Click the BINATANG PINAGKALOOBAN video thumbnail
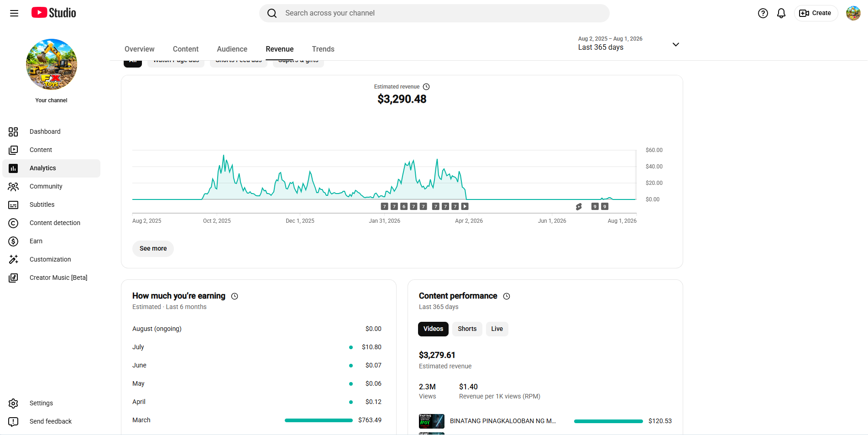 432,421
